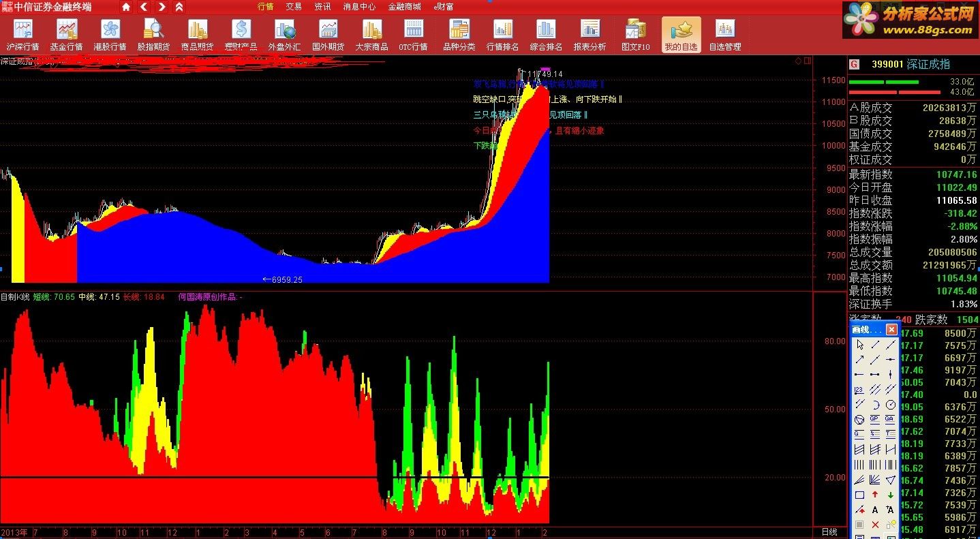Open the 大宗商品 bulk commodities icon
Image resolution: width=980 pixels, height=539 pixels.
pos(371,35)
